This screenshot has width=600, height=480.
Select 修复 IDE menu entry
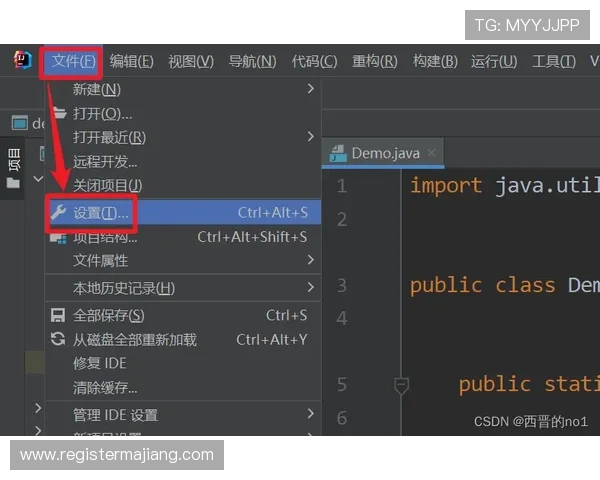pyautogui.click(x=183, y=363)
